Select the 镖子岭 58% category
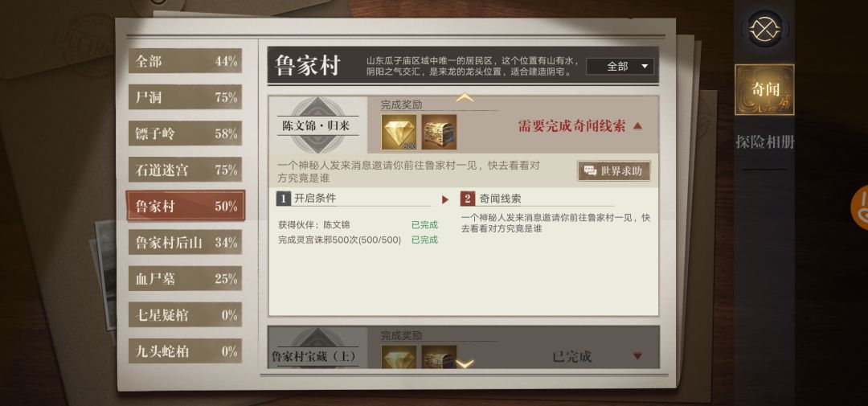Viewport: 868px width, 406px height. (x=186, y=133)
